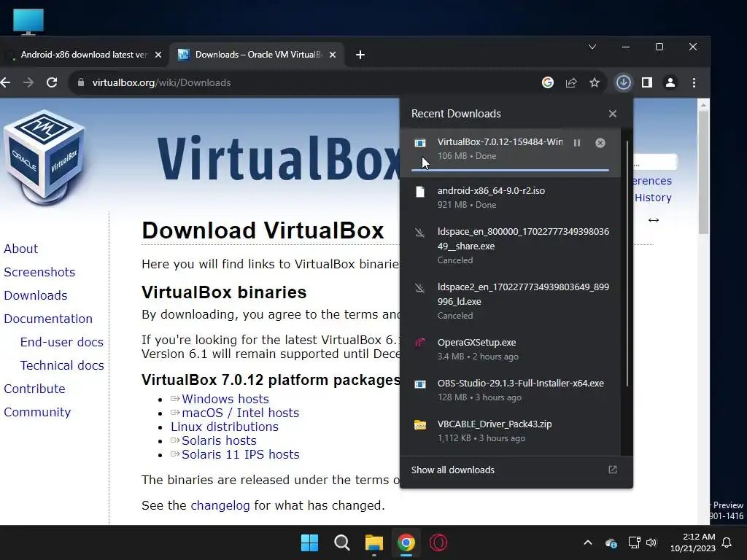Click canceled ldspace_en share.exe entry
747x560 pixels.
point(510,245)
